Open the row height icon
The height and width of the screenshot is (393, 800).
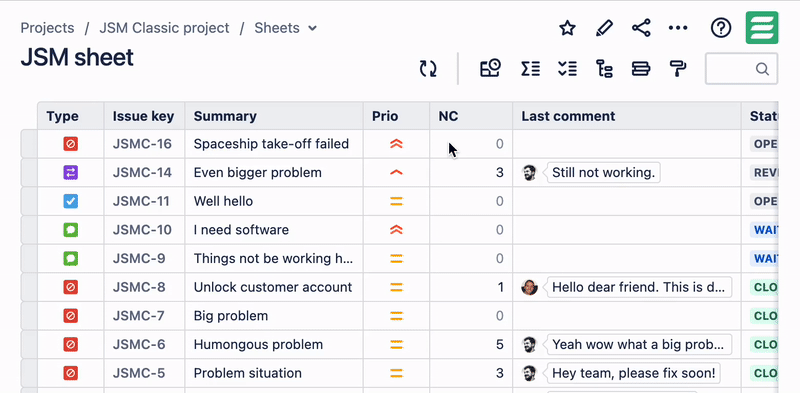pos(641,68)
